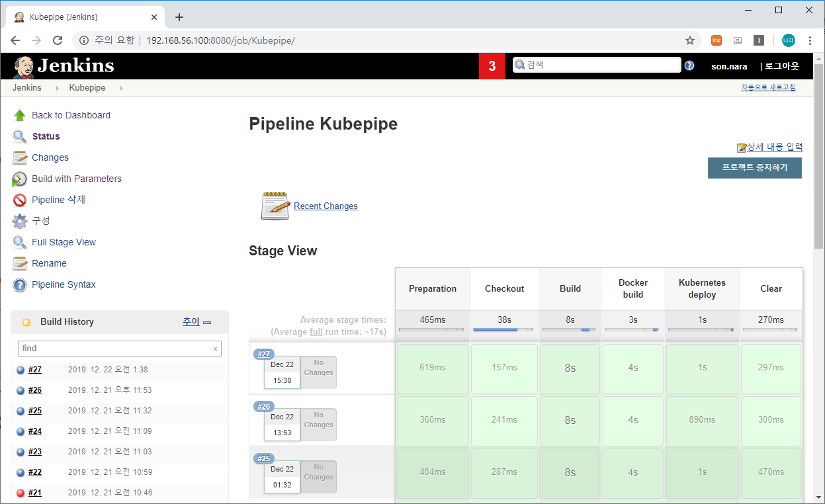Image resolution: width=825 pixels, height=504 pixels.
Task: Click the Docker build column header
Action: [x=633, y=288]
